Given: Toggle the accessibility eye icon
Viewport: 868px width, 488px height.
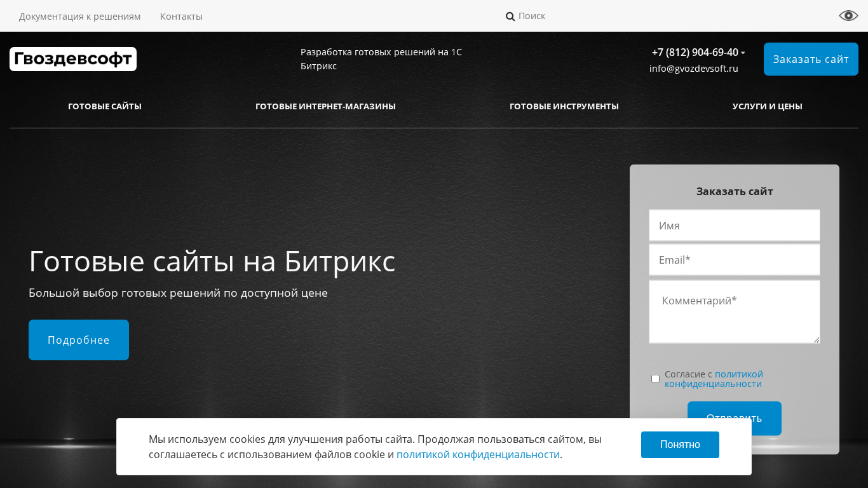Looking at the screenshot, I should click(848, 16).
